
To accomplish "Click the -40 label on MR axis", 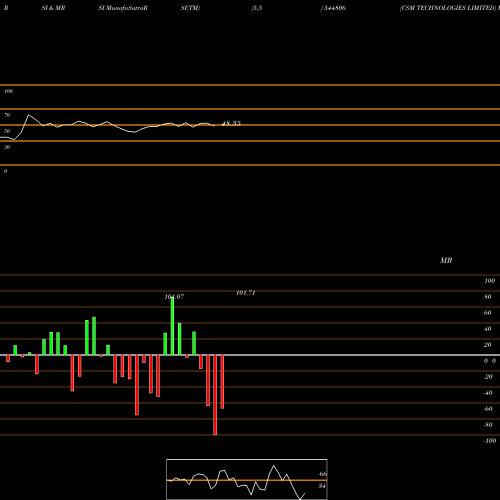I will (488, 393).
